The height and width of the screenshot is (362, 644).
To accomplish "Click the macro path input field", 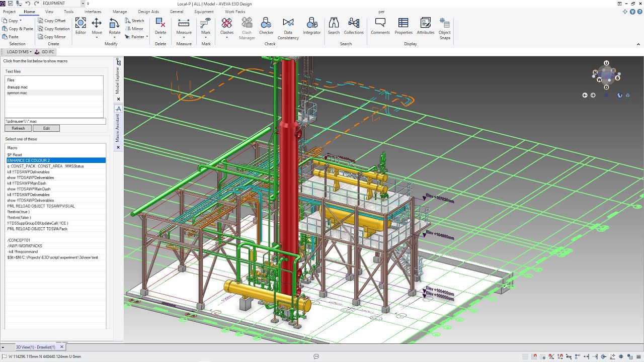I will click(55, 121).
